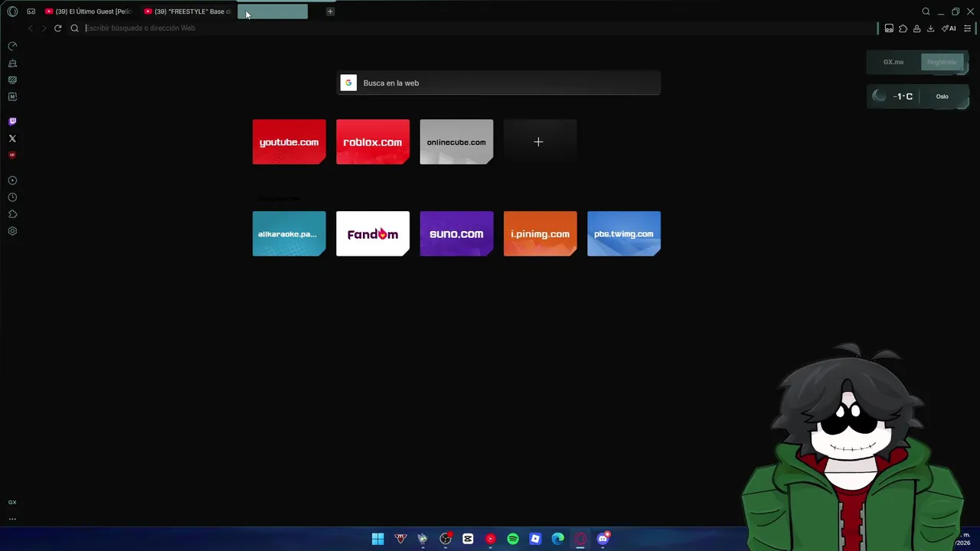Image resolution: width=980 pixels, height=551 pixels.
Task: Open the M panel icon in sidebar
Action: [12, 96]
